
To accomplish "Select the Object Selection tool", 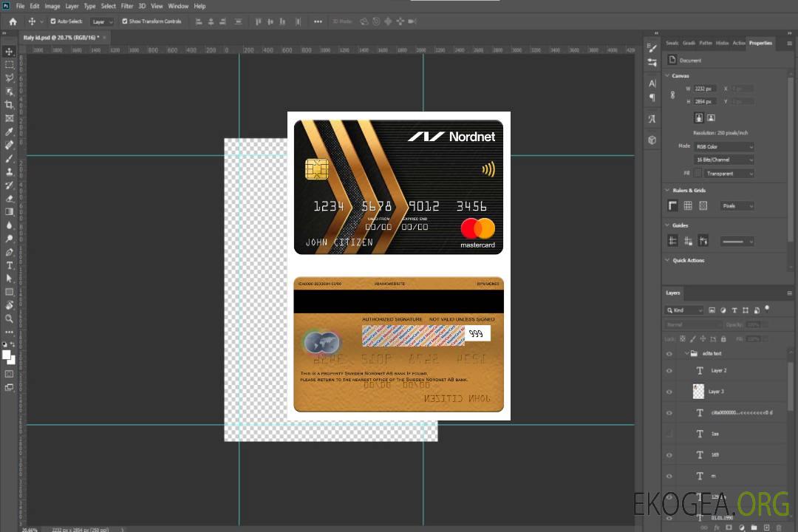I will tap(9, 92).
